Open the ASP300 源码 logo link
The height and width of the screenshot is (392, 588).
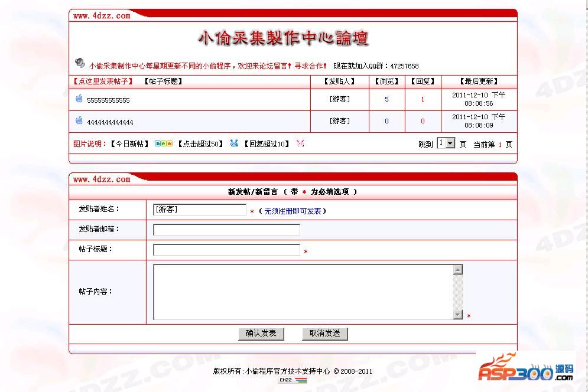pos(525,368)
